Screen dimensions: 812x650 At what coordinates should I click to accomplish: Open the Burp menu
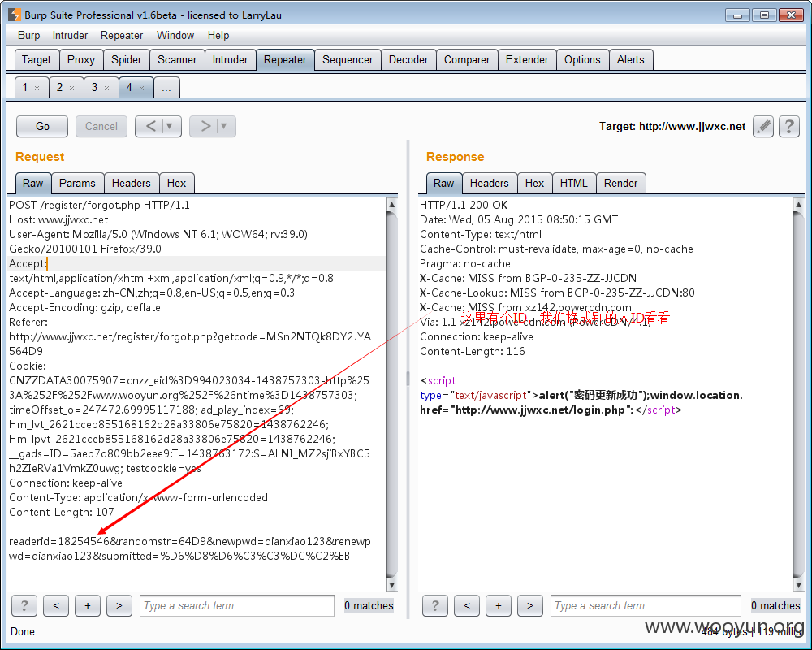pyautogui.click(x=28, y=35)
